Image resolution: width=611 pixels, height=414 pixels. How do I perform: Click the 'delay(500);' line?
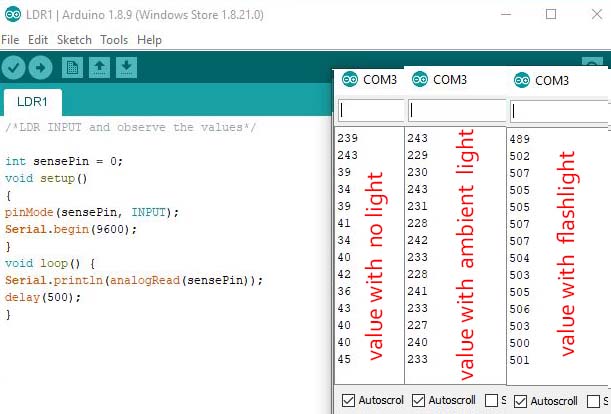[43, 297]
